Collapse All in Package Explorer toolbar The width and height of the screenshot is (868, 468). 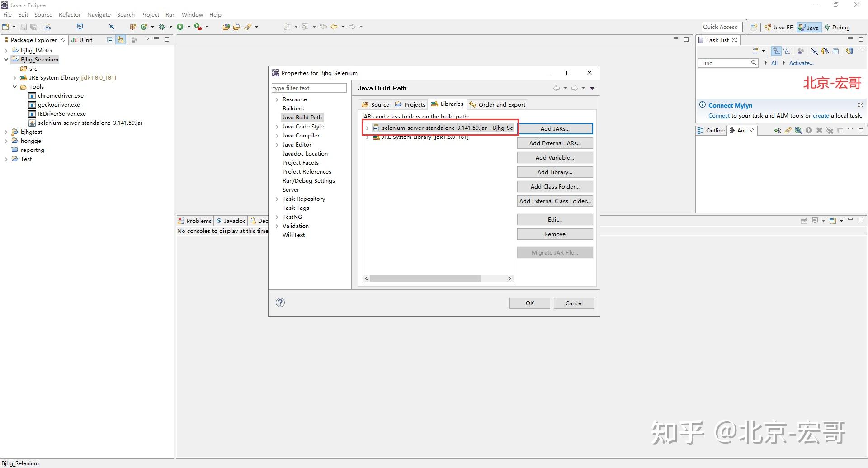tap(110, 40)
